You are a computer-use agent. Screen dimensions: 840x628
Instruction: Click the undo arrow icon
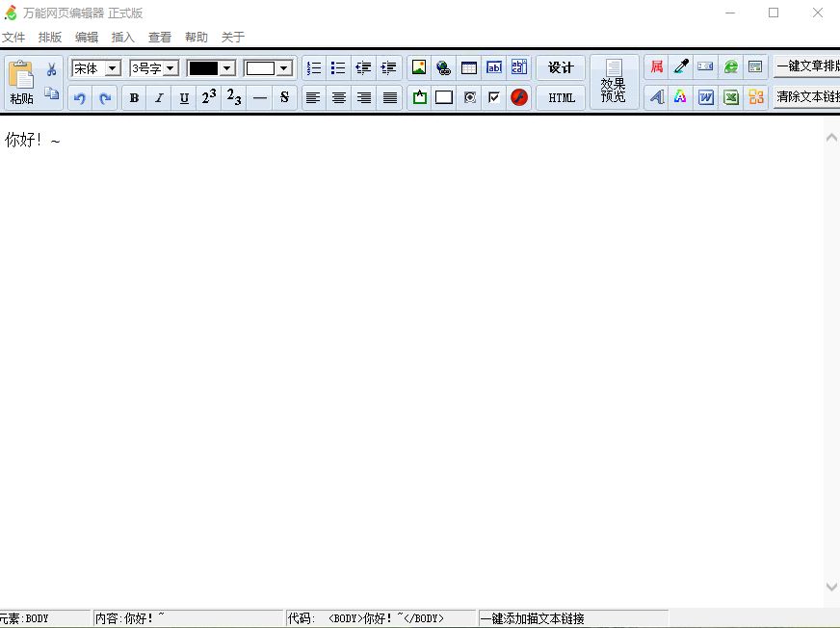(80, 97)
